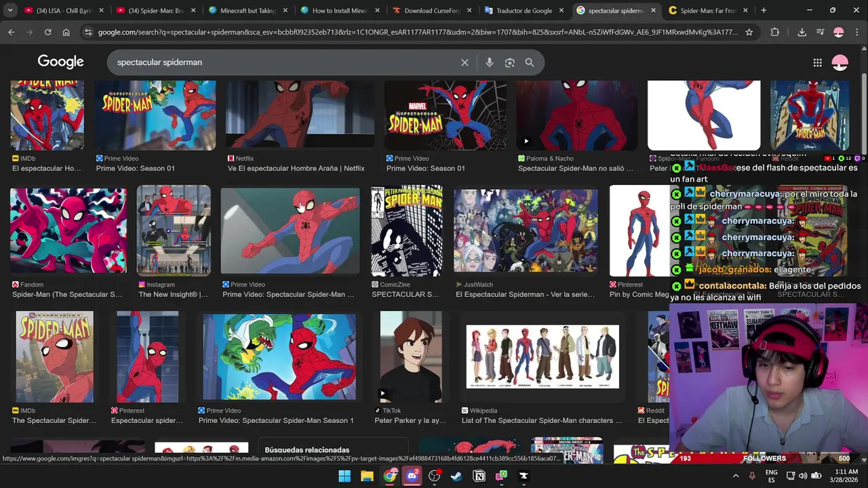This screenshot has height=488, width=868.
Task: Bookmark this page with the star icon
Action: (749, 32)
